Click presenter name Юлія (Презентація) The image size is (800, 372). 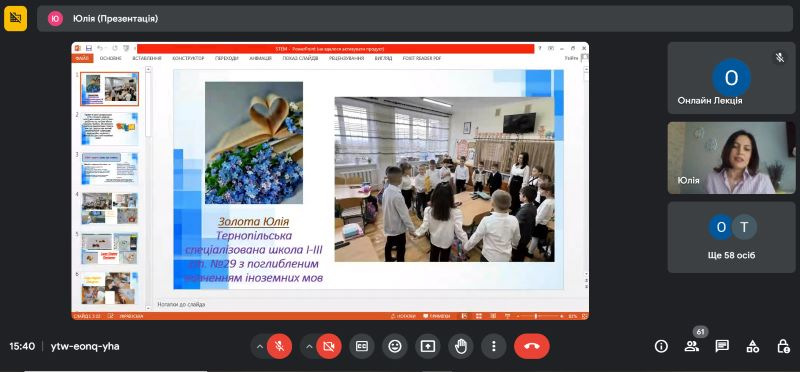(x=115, y=19)
